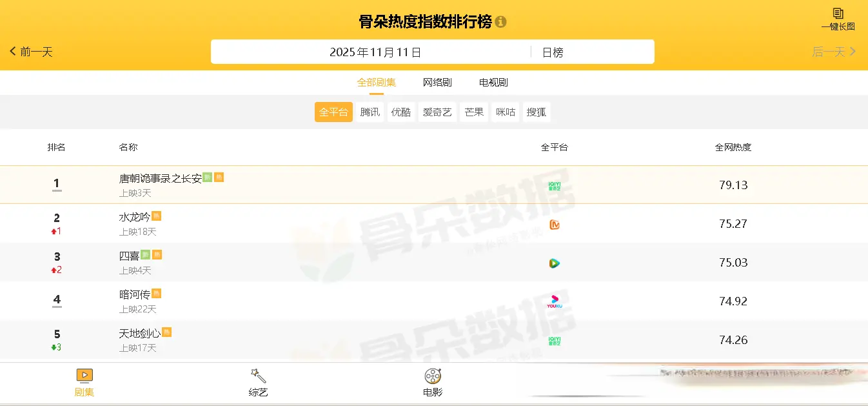The height and width of the screenshot is (406, 868).
Task: Open the 剧集 tab icon at bottom
Action: 84,376
